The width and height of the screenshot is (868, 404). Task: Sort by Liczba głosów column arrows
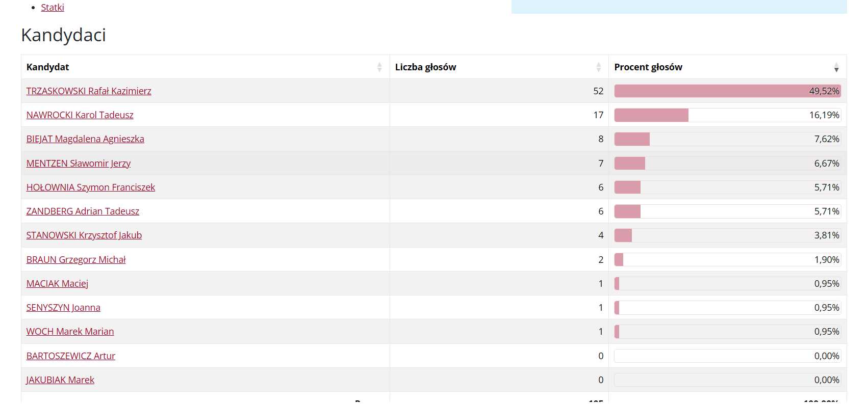click(599, 67)
